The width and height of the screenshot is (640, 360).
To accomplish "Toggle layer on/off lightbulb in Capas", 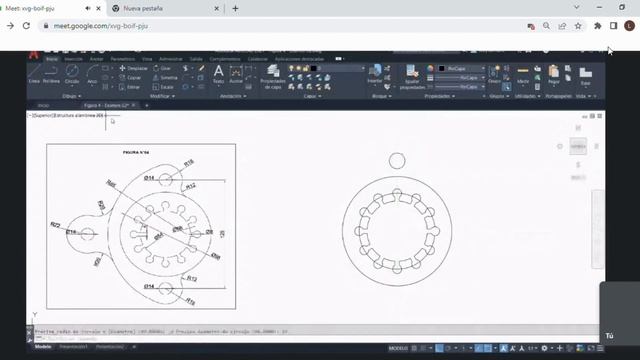I will [x=291, y=68].
